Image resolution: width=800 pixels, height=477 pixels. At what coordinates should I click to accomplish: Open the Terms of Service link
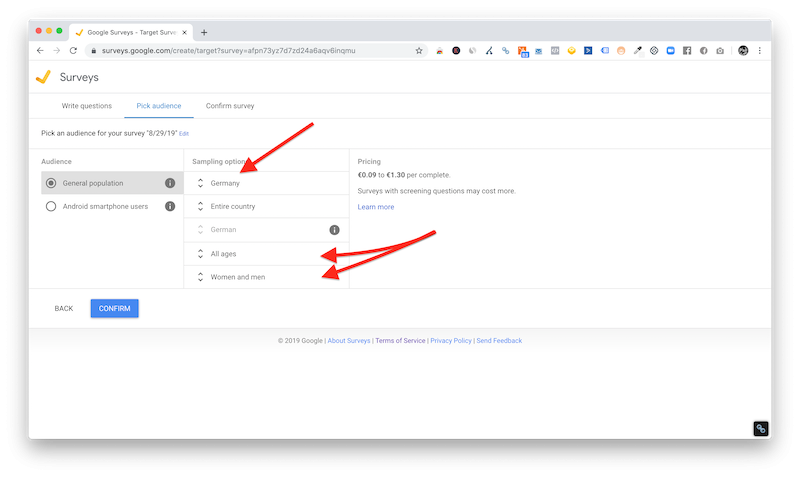tap(400, 340)
